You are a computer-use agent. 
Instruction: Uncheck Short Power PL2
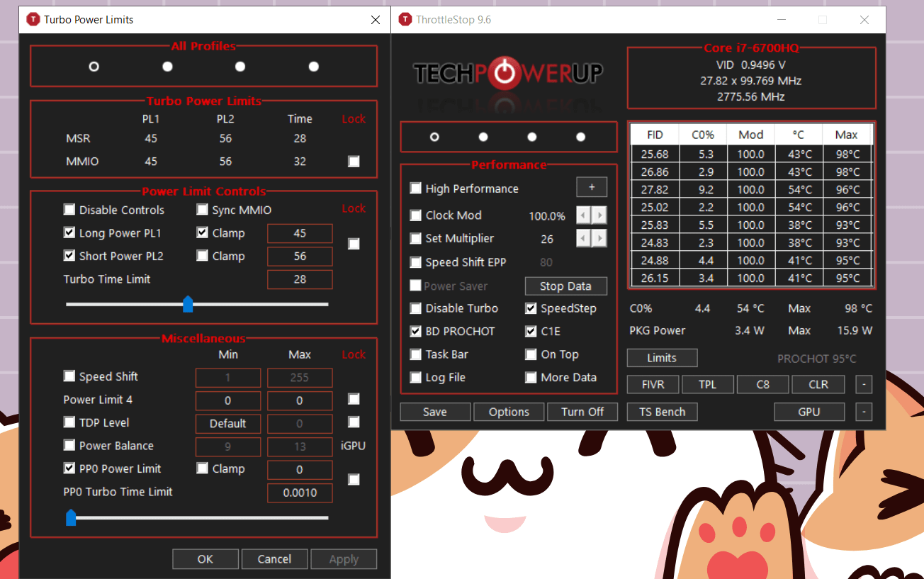point(69,256)
